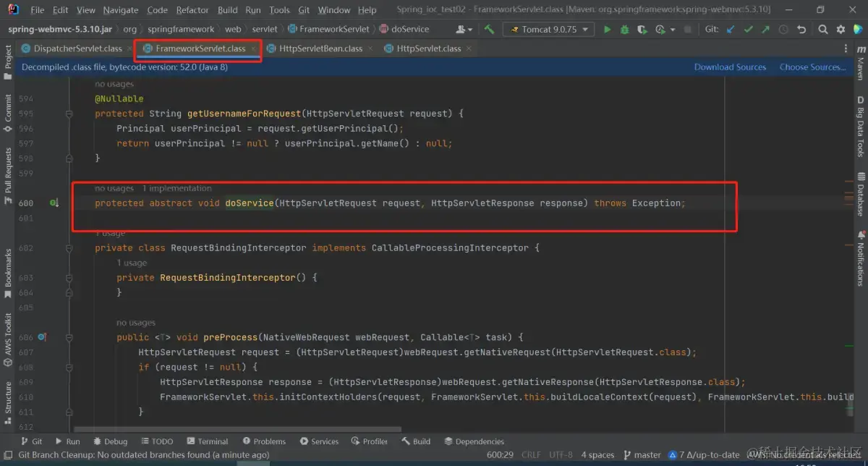The width and height of the screenshot is (868, 466).
Task: Open the Services tool window
Action: coord(318,441)
